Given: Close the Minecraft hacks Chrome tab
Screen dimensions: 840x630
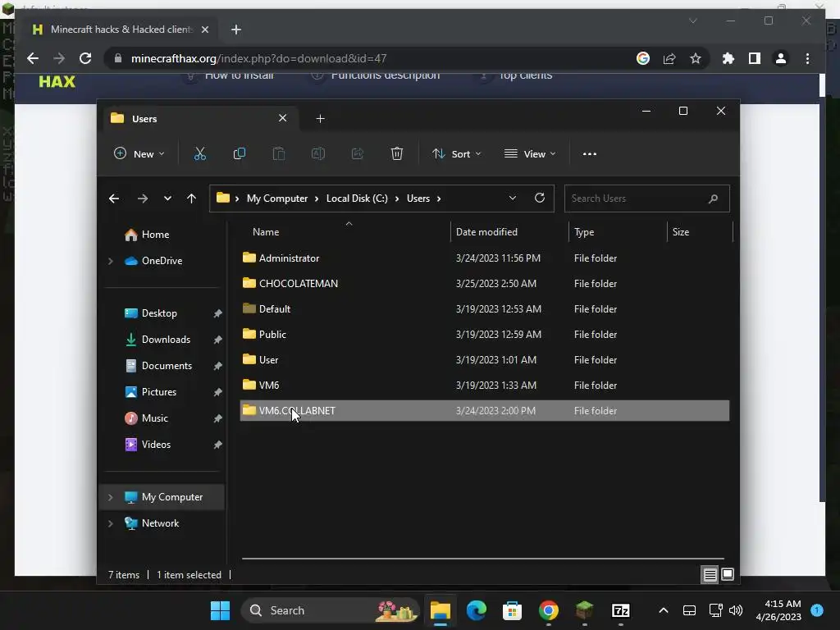Looking at the screenshot, I should point(204,30).
